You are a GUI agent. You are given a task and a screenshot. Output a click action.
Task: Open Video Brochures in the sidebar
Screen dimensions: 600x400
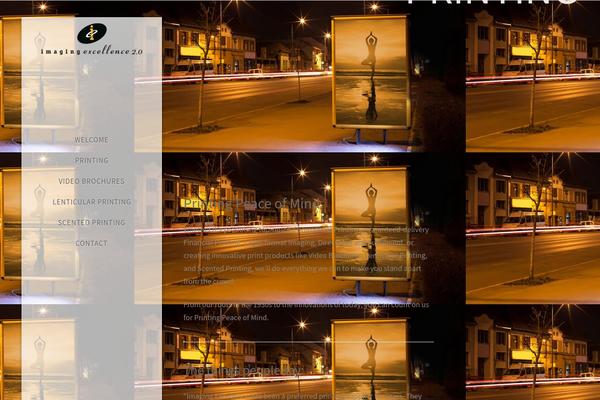click(91, 181)
